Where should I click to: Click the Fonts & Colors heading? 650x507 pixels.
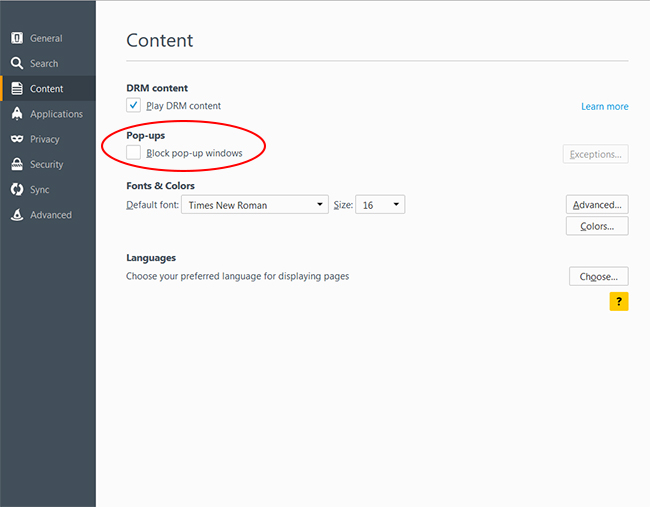point(160,186)
